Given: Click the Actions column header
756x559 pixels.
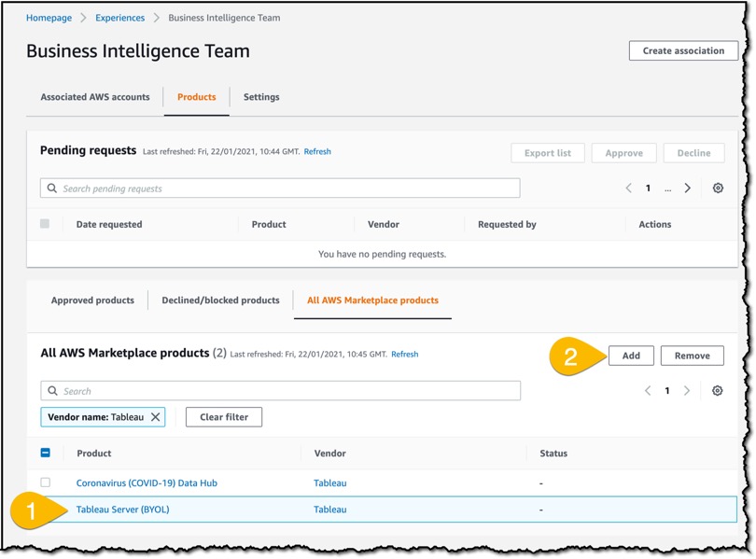Looking at the screenshot, I should 655,224.
